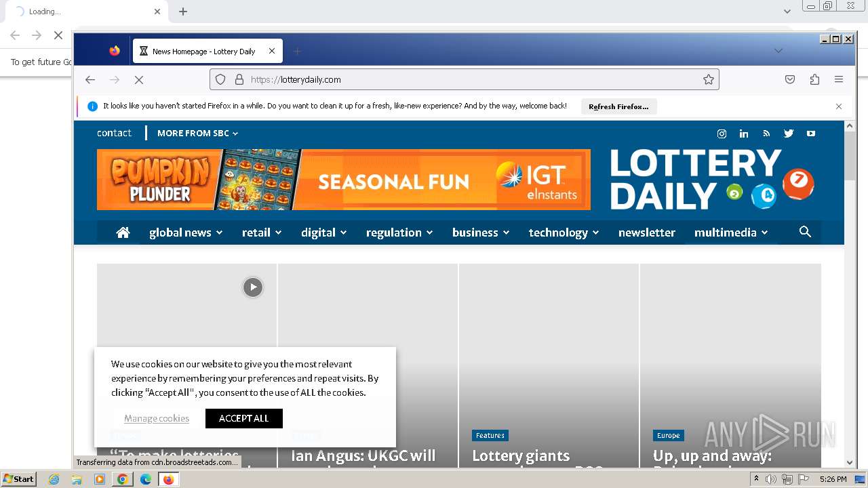The height and width of the screenshot is (488, 868).
Task: Show hidden tray icons arrow
Action: coord(756,479)
